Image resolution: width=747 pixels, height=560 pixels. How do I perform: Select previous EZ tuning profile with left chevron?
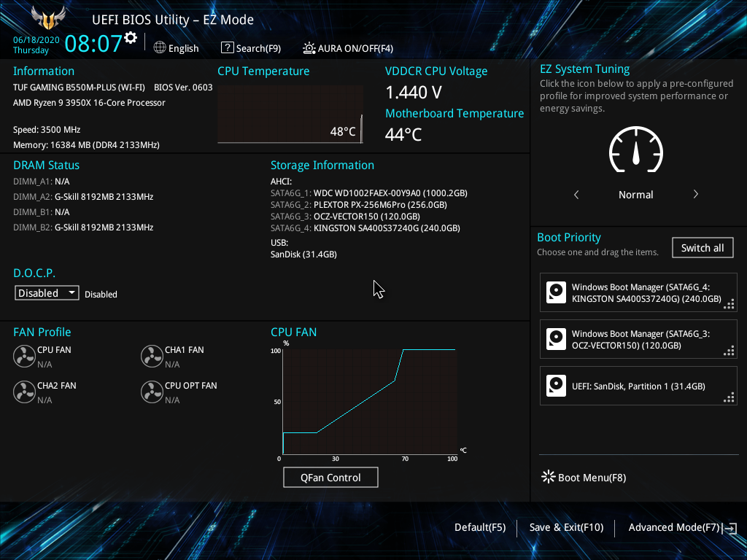576,194
